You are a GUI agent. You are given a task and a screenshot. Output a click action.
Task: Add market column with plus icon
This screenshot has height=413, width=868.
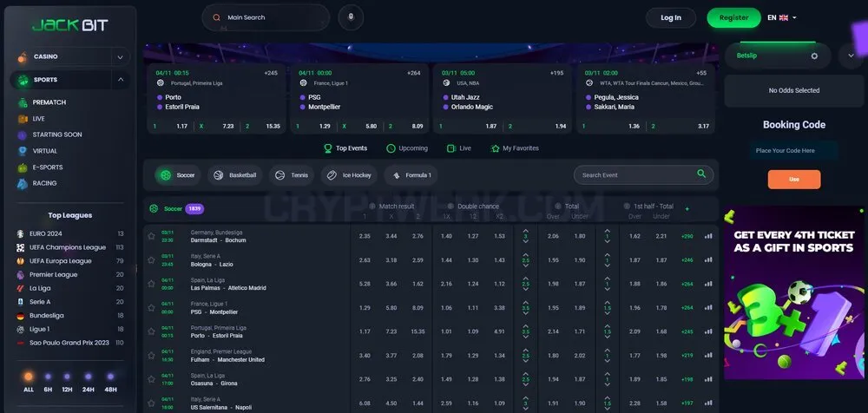(687, 209)
